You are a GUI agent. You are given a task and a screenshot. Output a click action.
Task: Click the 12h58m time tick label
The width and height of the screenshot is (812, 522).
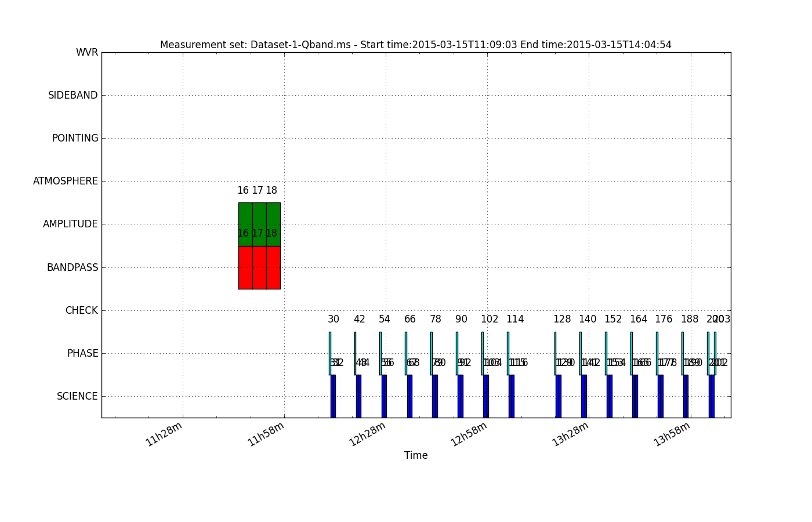coord(469,434)
